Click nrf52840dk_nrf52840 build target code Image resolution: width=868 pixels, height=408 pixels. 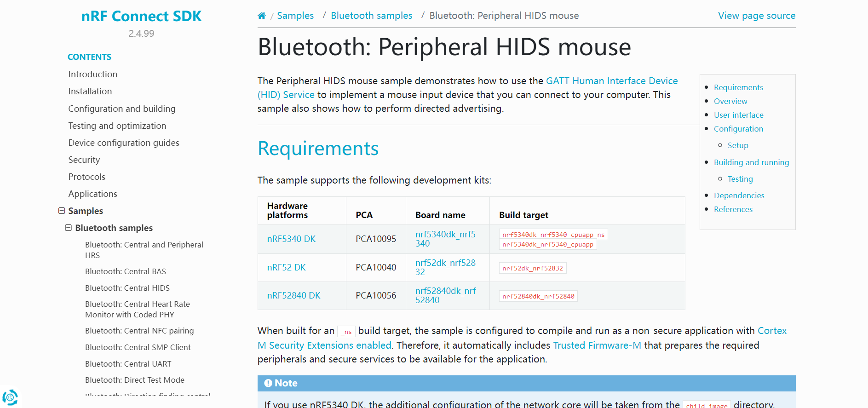click(538, 296)
